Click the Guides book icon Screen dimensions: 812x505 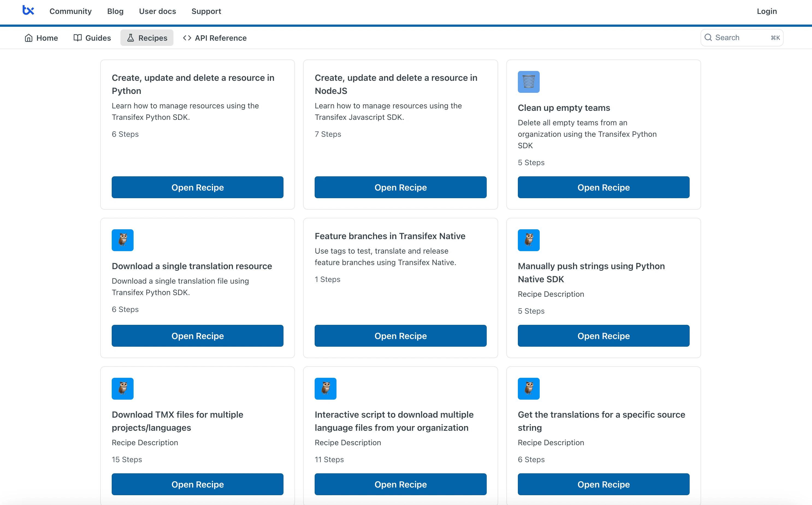[78, 38]
